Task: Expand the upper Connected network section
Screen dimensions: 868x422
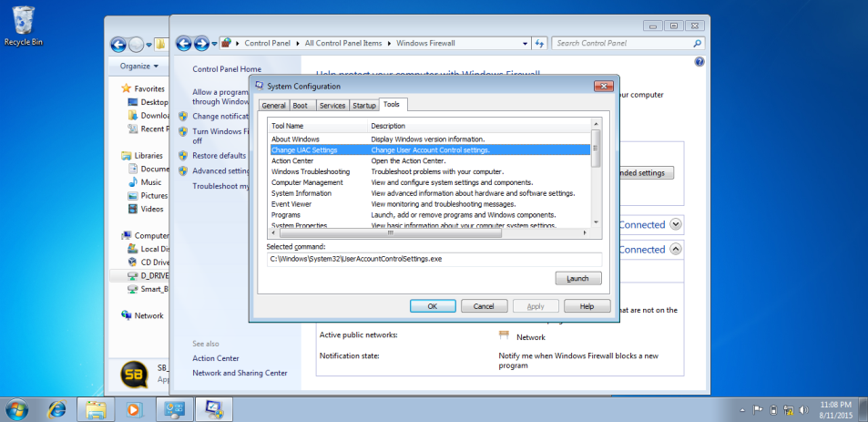Action: click(x=675, y=224)
